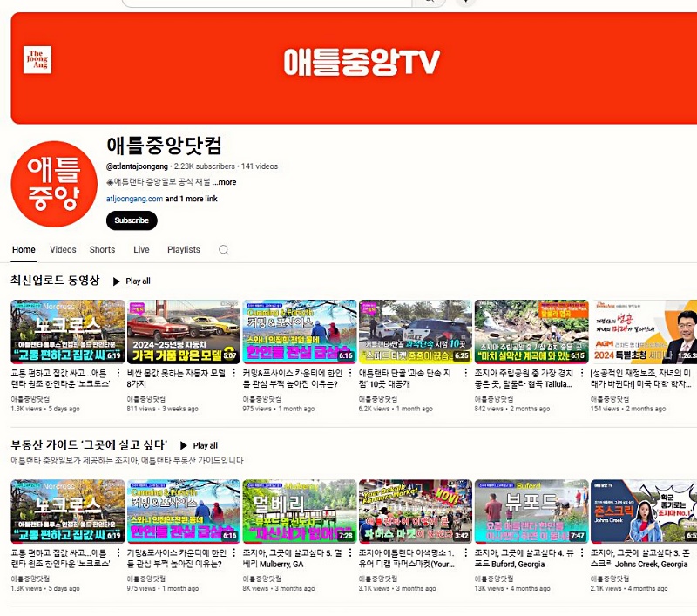
Task: Open the three-dot menu for 과속 단속 지점 10곳 video
Action: point(466,373)
